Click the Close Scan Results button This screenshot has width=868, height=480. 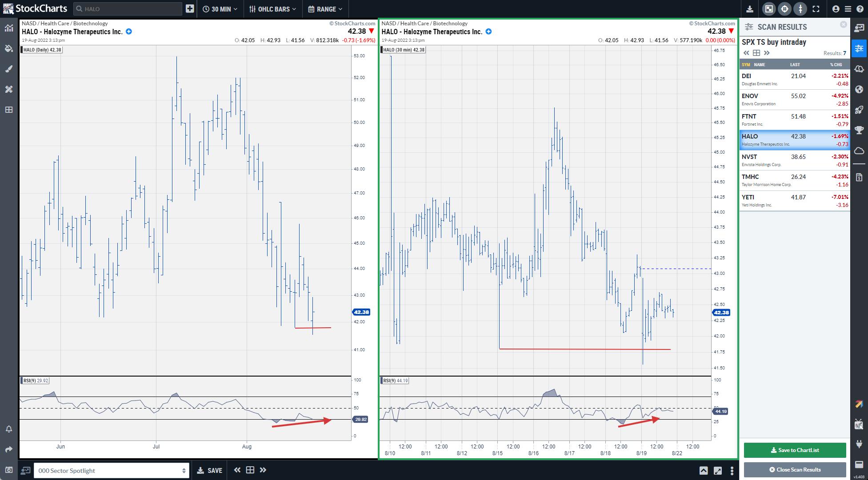(x=794, y=469)
